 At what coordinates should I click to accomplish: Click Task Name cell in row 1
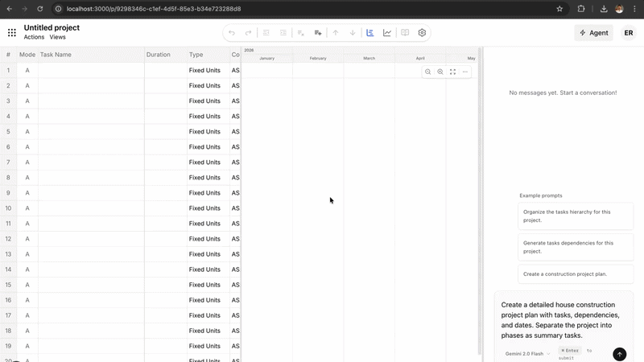pos(91,70)
